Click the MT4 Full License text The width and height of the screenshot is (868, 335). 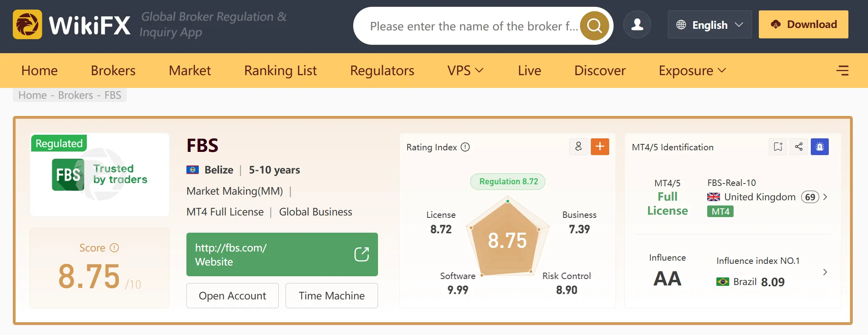point(225,212)
